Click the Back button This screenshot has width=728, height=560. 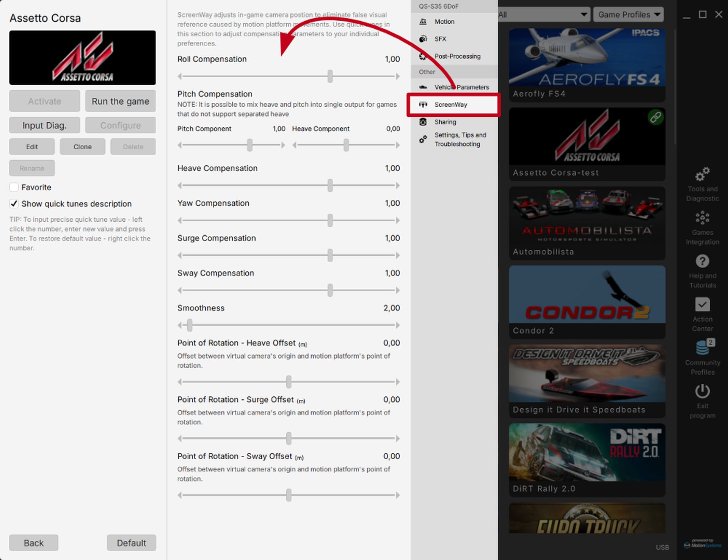click(x=34, y=543)
